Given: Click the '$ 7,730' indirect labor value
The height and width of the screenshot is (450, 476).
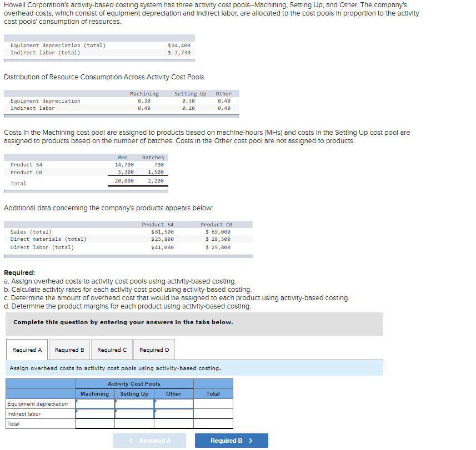Looking at the screenshot, I should pyautogui.click(x=179, y=53).
